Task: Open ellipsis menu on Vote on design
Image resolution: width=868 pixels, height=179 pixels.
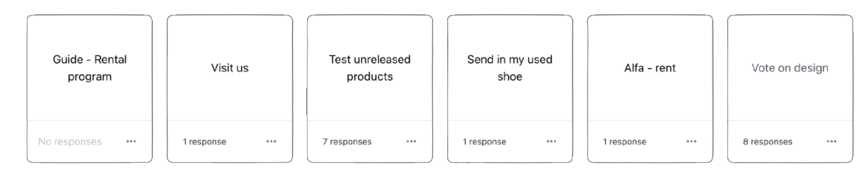Action: point(832,141)
